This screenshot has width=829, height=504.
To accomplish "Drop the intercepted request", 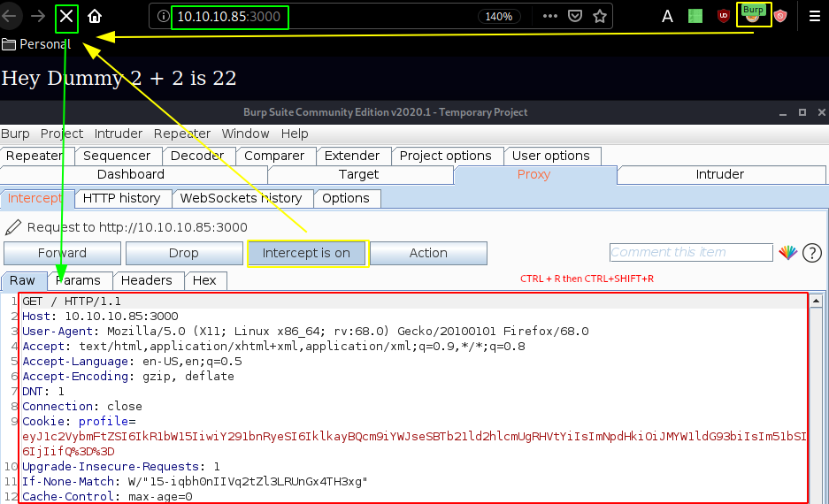I will [183, 253].
